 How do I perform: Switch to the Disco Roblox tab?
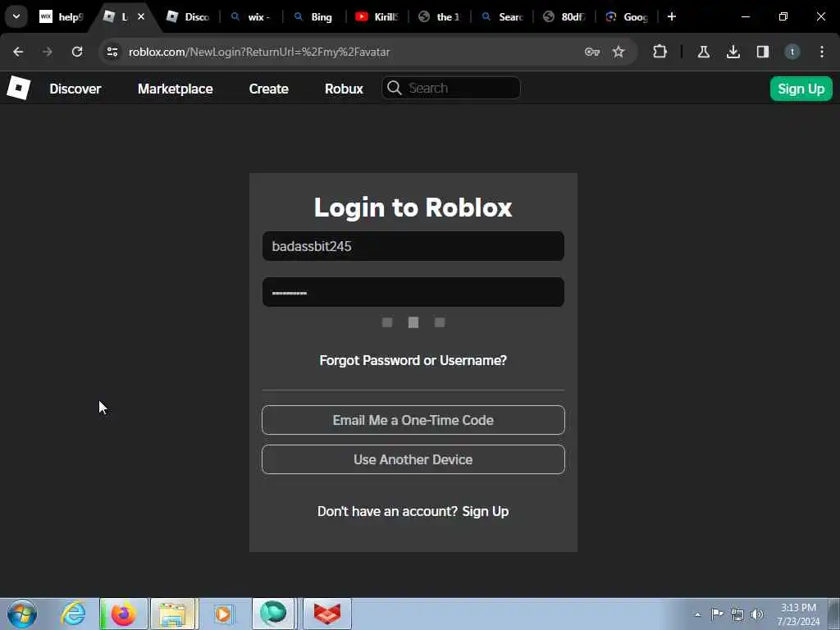(188, 16)
